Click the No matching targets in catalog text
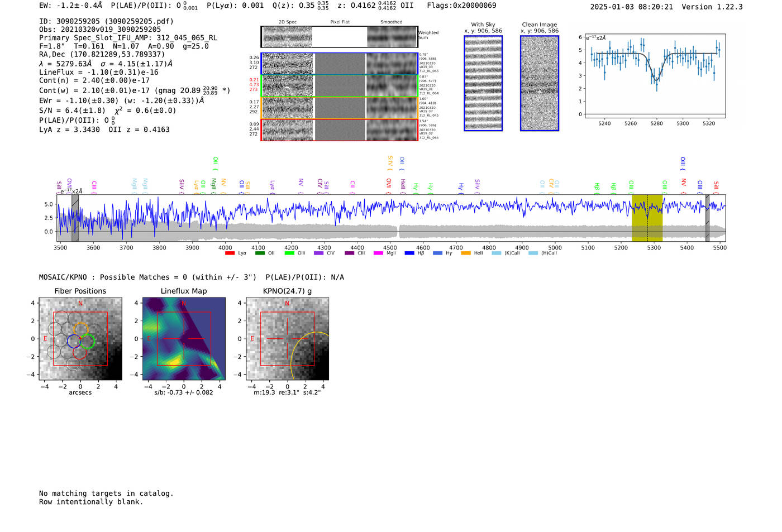Screen dimensions: 782x532 (x=106, y=493)
